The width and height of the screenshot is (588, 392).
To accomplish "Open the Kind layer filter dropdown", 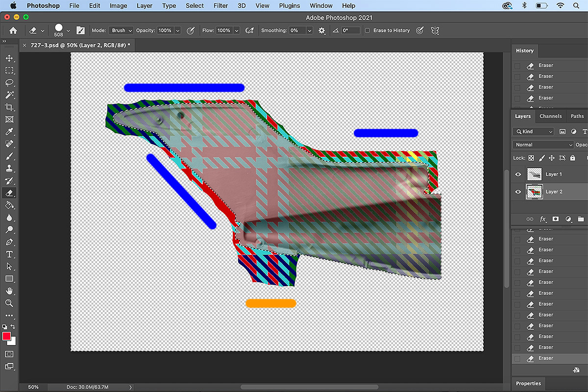I will point(533,131).
